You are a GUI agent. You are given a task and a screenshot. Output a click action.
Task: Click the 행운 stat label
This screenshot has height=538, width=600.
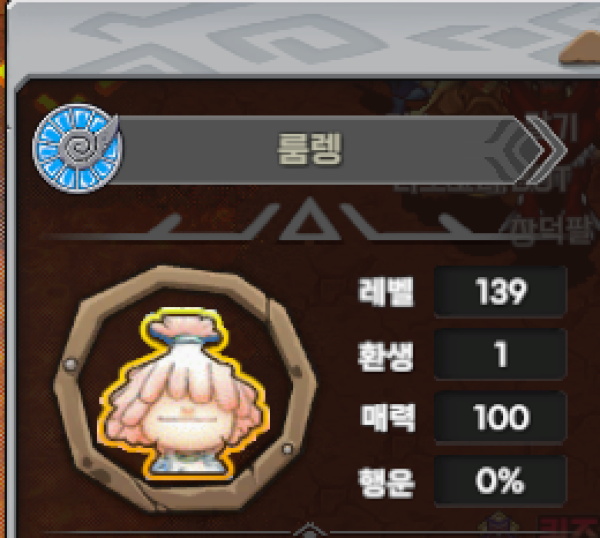386,482
